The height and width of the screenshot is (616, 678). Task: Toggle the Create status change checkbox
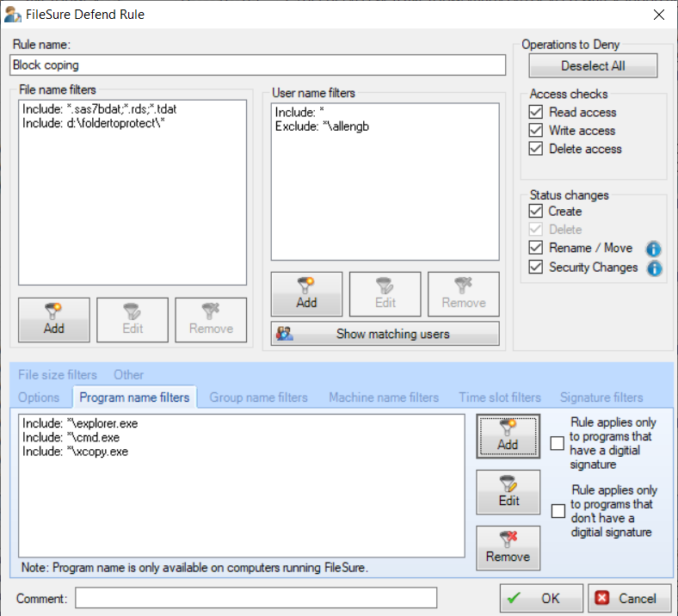pyautogui.click(x=536, y=211)
